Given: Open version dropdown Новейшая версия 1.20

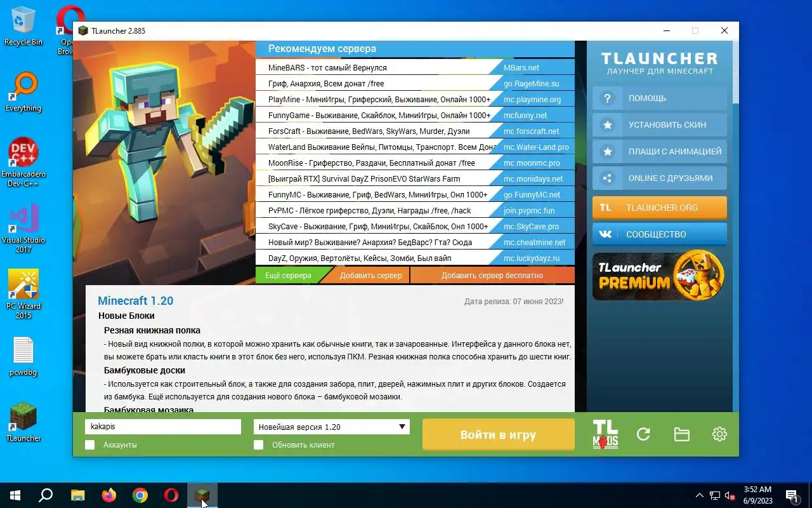Looking at the screenshot, I should click(332, 427).
